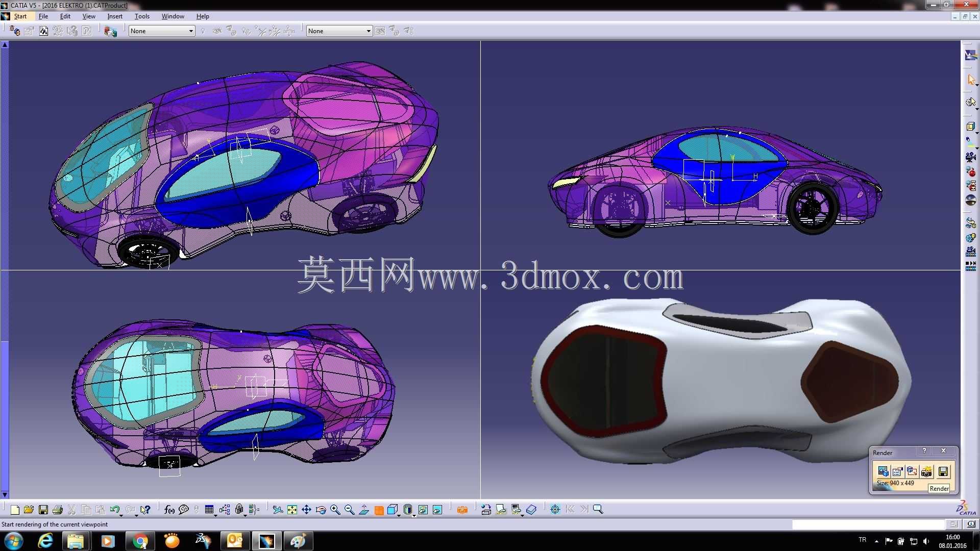Expand the shading style dropdown arrow
Viewport: 980px width, 551px height.
tap(414, 515)
